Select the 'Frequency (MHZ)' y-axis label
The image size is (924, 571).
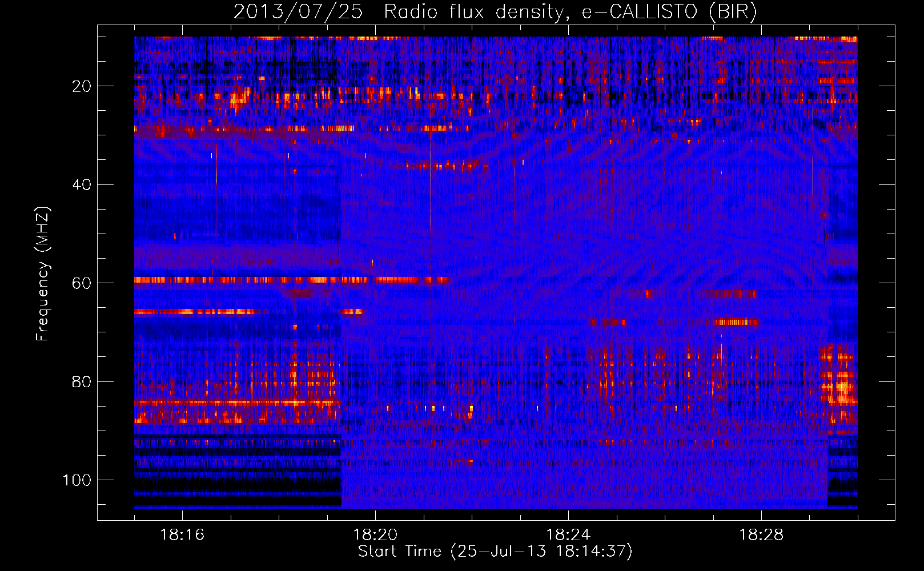click(x=43, y=274)
